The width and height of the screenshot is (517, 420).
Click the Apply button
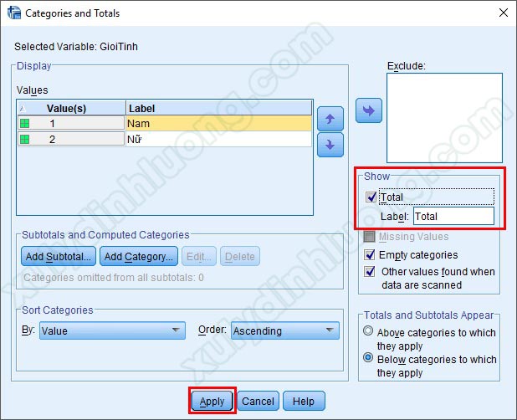click(212, 401)
